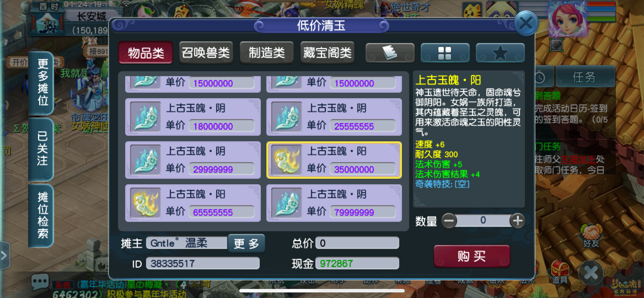644x298 pixels.
Task: Select the 藏宝阁类 category tab
Action: (327, 53)
